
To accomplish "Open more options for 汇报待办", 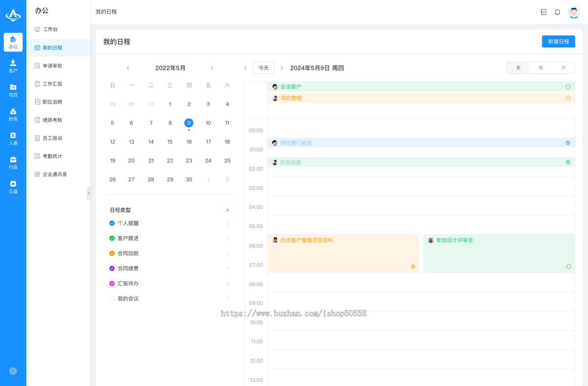I will point(227,284).
